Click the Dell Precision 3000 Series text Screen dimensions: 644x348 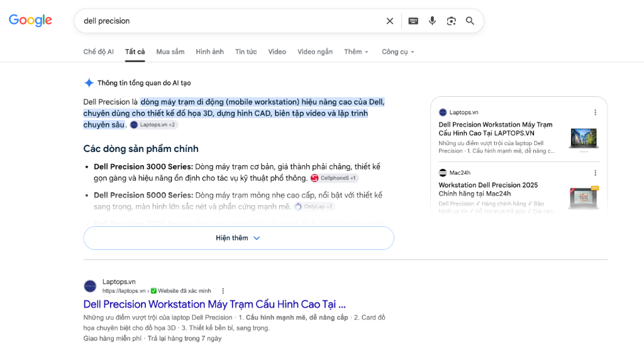click(143, 166)
